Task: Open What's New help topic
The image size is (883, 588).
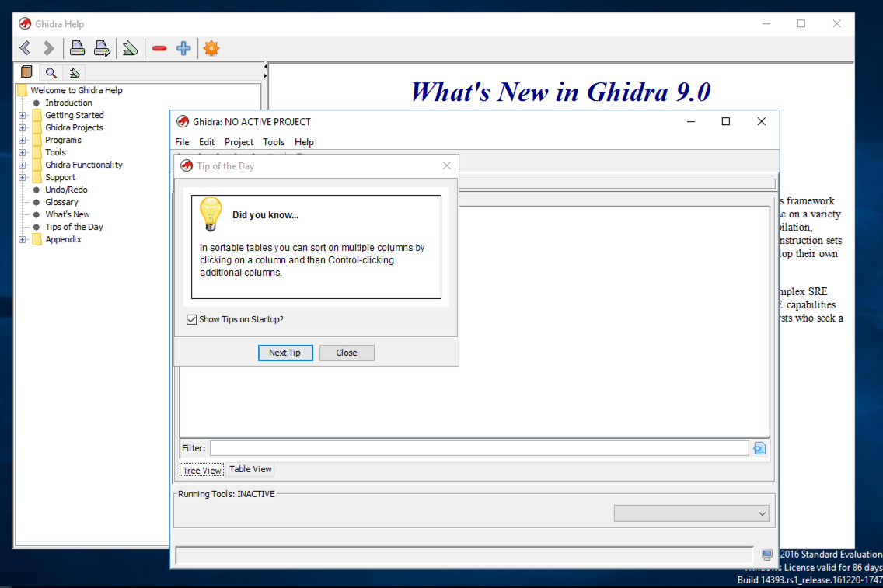Action: point(68,214)
